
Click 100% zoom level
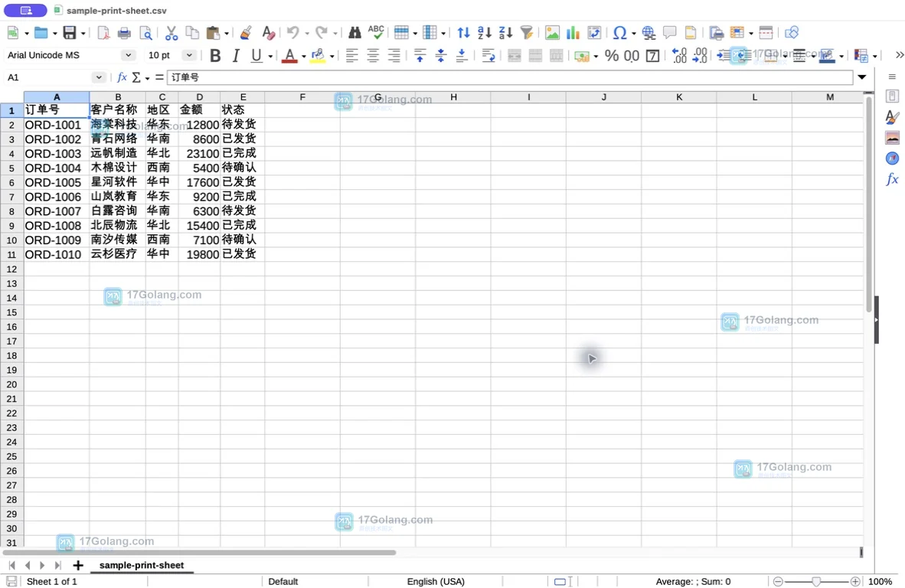(x=880, y=582)
